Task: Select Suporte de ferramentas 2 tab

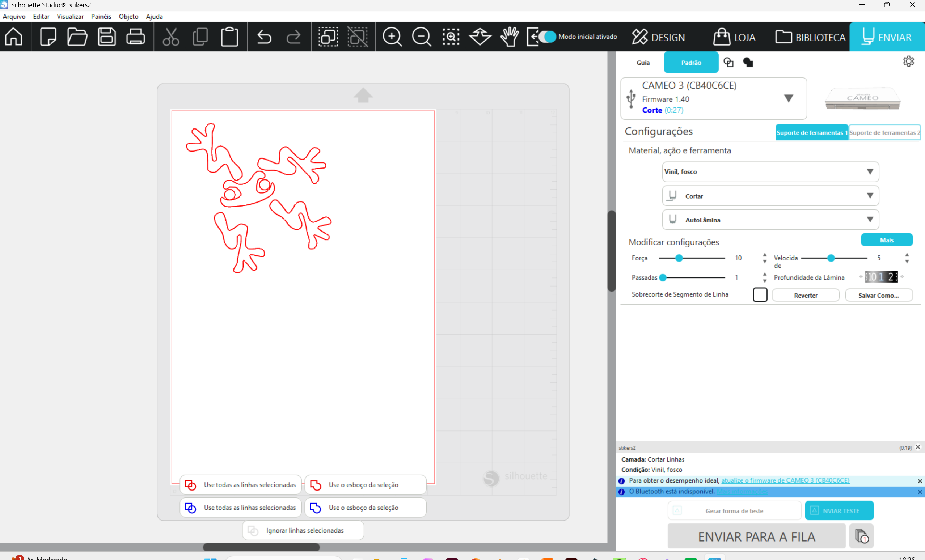Action: tap(884, 132)
